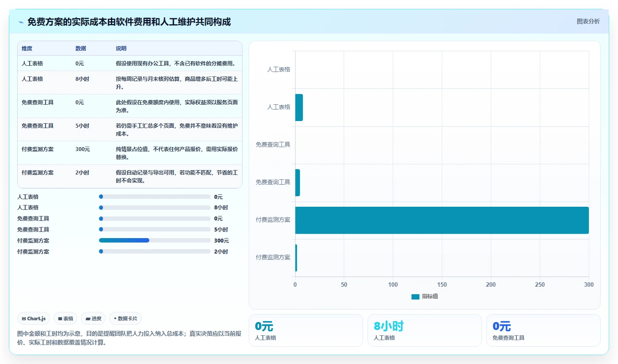Viewport: 618px width, 364px height.
Task: Click the 5小时 cell in the table
Action: coord(82,126)
